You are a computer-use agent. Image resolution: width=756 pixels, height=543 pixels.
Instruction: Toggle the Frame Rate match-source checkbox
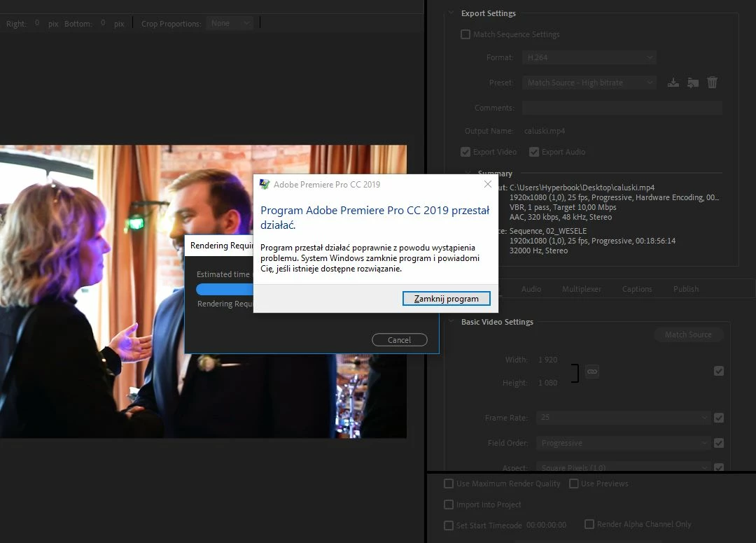click(719, 418)
